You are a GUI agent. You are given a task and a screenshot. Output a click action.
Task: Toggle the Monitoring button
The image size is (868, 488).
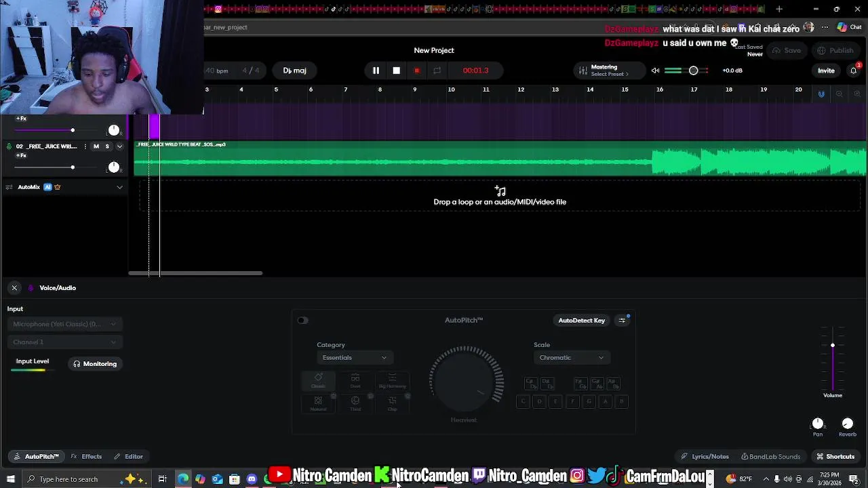tap(95, 364)
